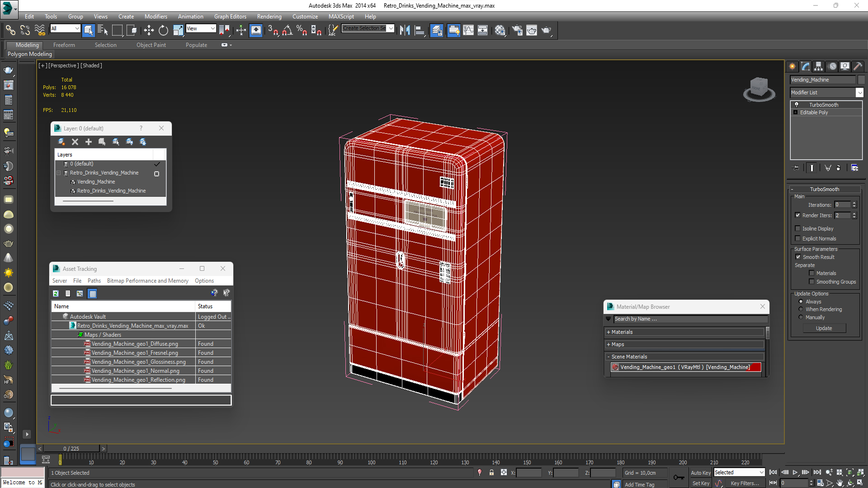
Task: Select When Rendering update option
Action: click(x=801, y=309)
